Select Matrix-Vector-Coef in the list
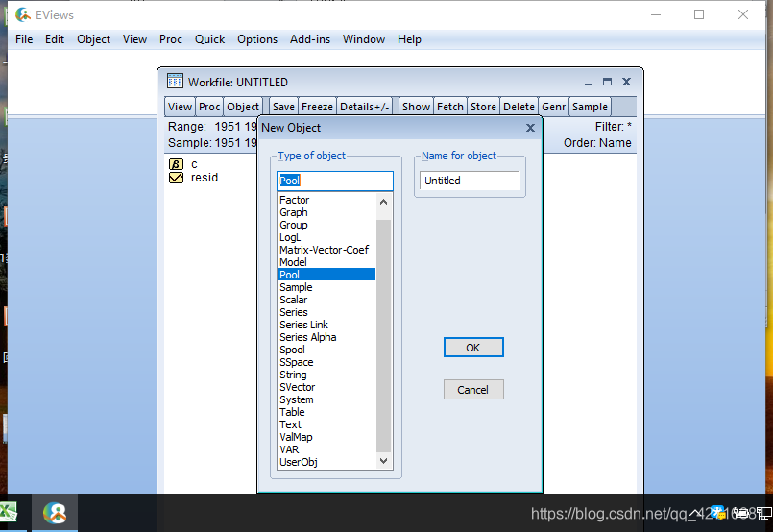 (326, 250)
